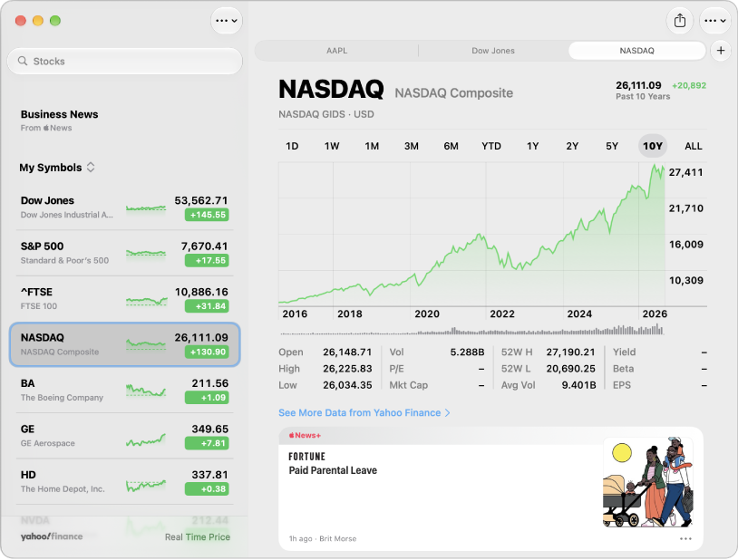Select the 3M chart range
738x560 pixels.
point(412,146)
